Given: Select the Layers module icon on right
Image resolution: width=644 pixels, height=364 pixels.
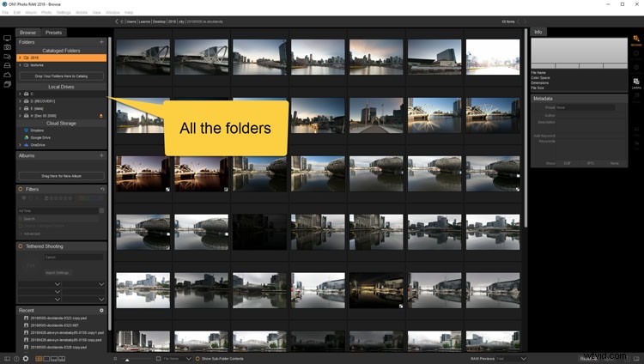Looking at the screenshot, I should pos(635,83).
